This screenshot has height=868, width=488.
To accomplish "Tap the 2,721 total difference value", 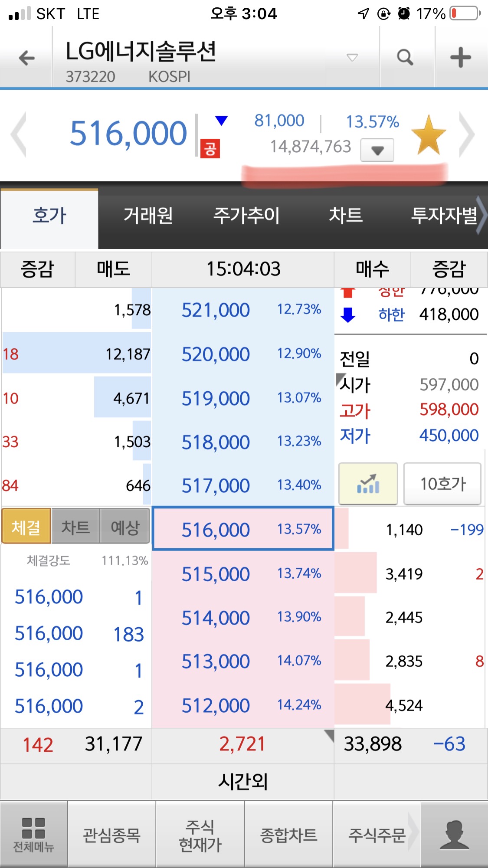I will [242, 744].
